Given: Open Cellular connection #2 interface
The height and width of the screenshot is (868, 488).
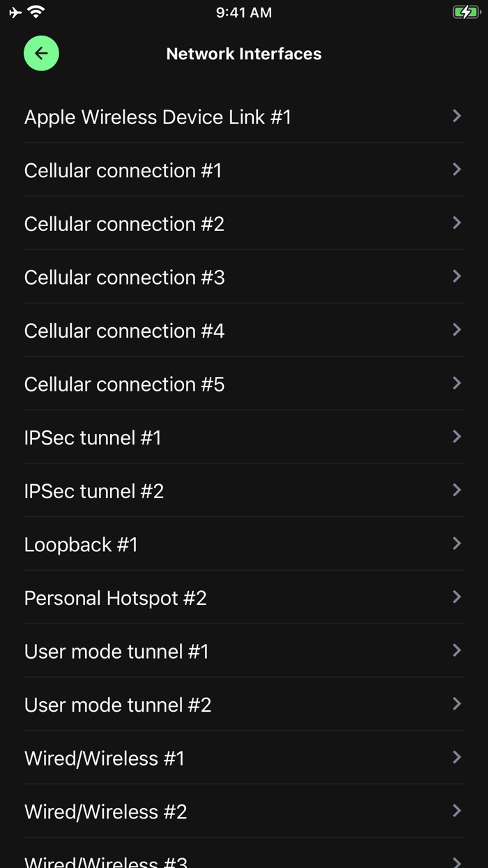Looking at the screenshot, I should point(124,224).
